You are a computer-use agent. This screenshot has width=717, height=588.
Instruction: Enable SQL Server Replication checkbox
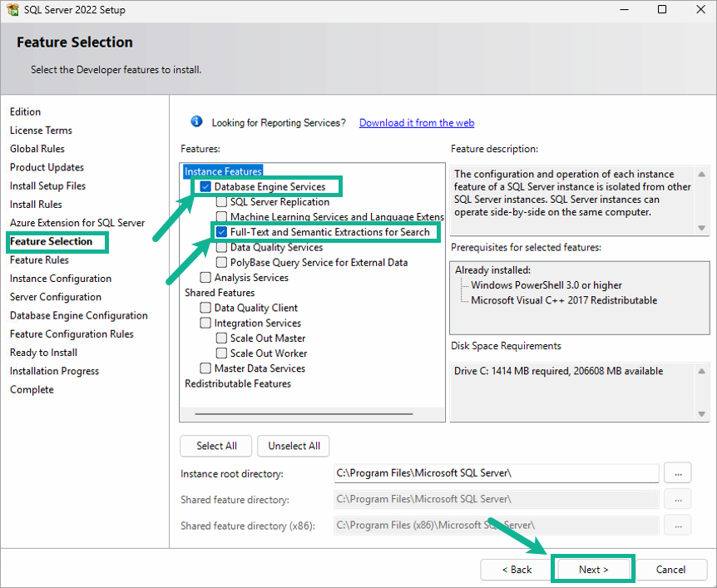221,201
